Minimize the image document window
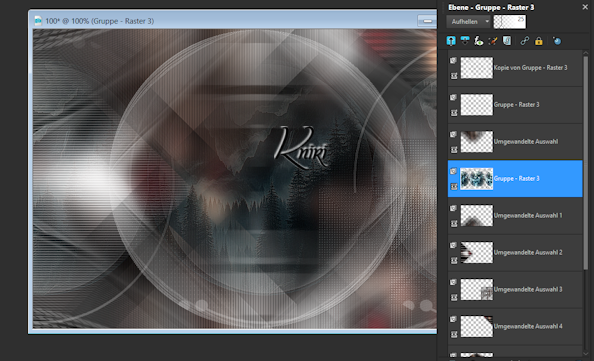 click(427, 21)
